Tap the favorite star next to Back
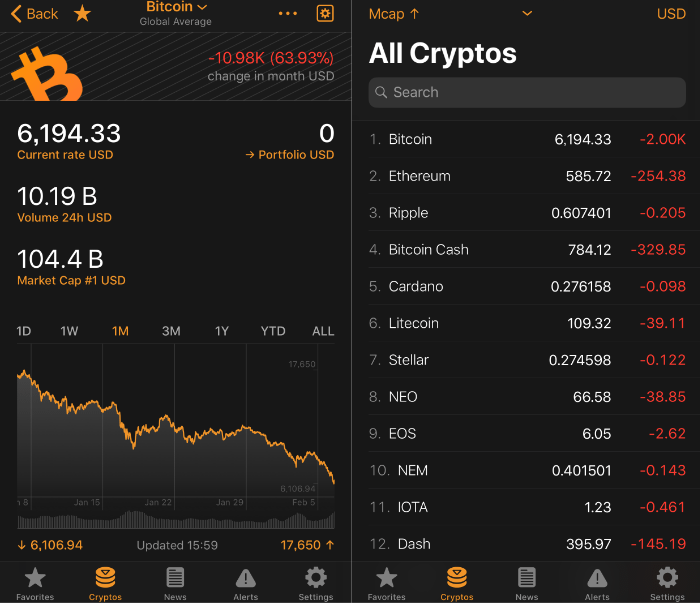The height and width of the screenshot is (604, 700). 82,14
